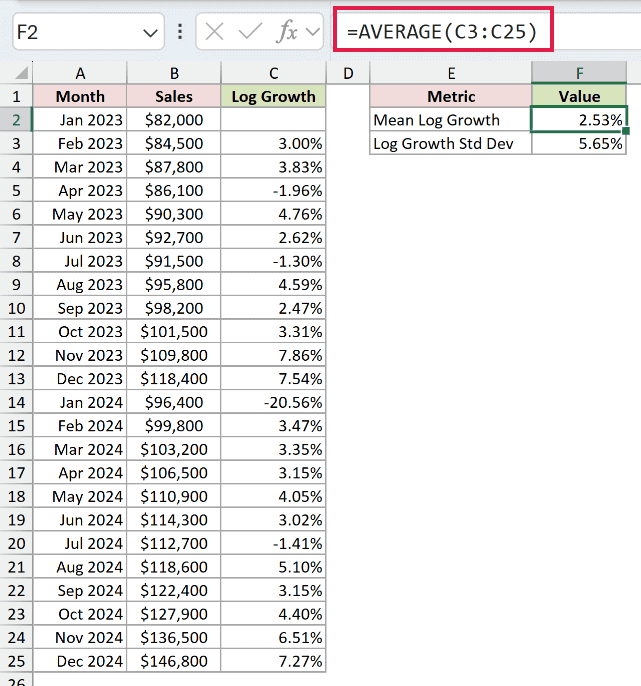The width and height of the screenshot is (641, 686).
Task: Select the Feb 2023 cell
Action: pos(80,144)
